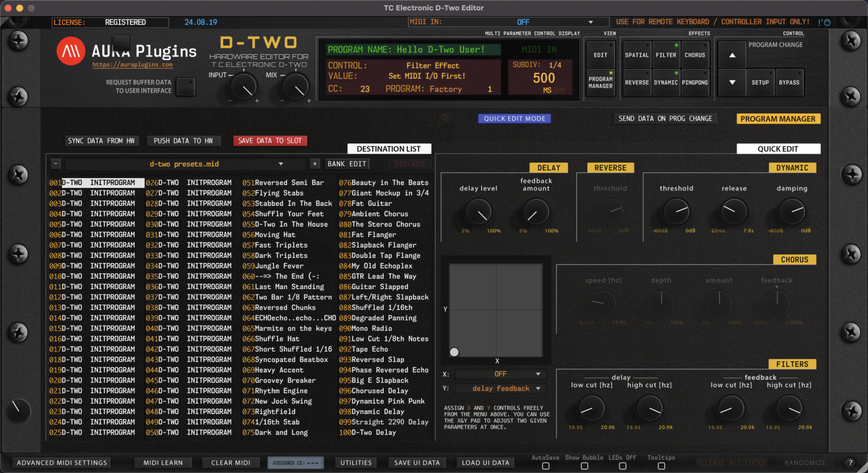Click the Dynamic release knob
Image resolution: width=868 pixels, height=473 pixels.
734,212
